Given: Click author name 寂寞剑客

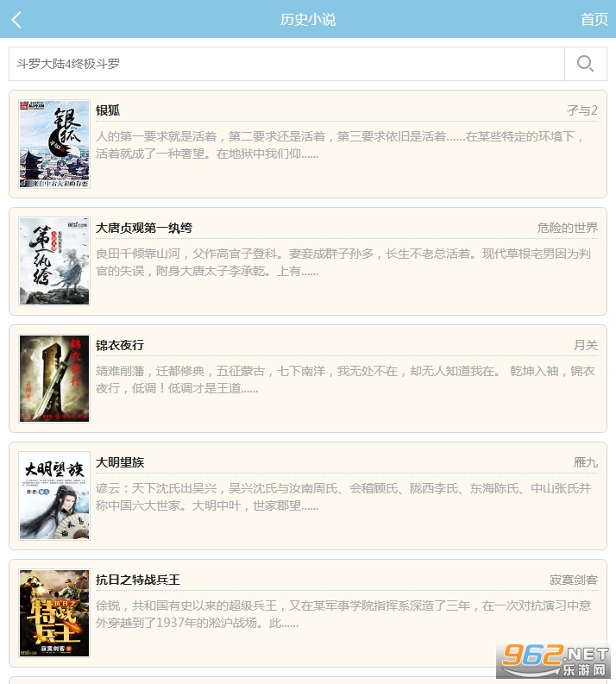Looking at the screenshot, I should [573, 580].
